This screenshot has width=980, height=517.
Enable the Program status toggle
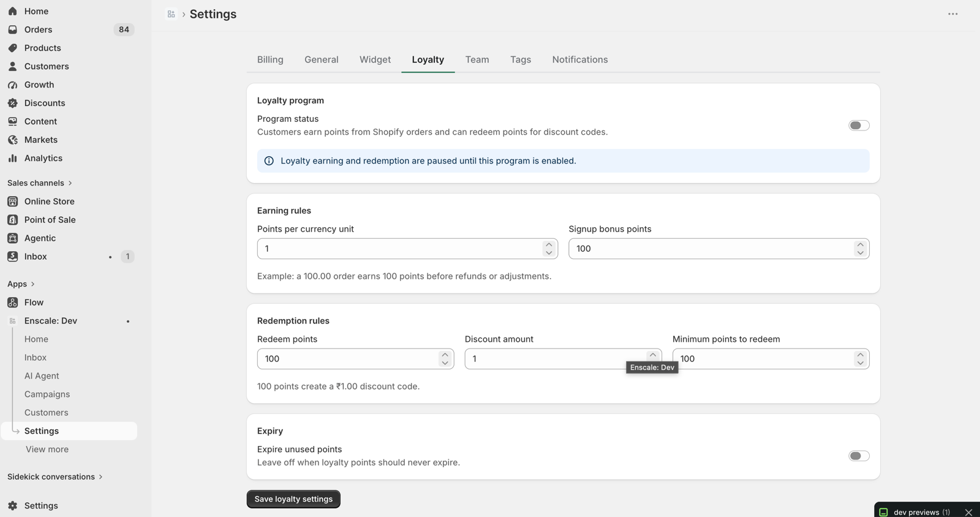[x=859, y=125]
